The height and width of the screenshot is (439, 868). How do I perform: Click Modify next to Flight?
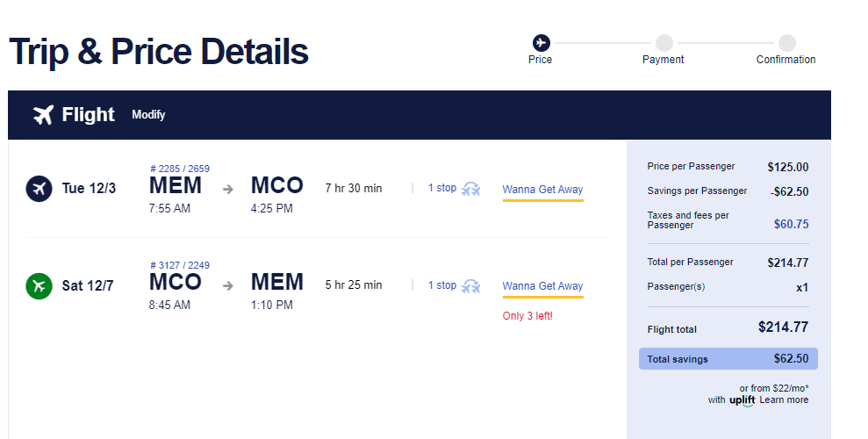pyautogui.click(x=148, y=115)
